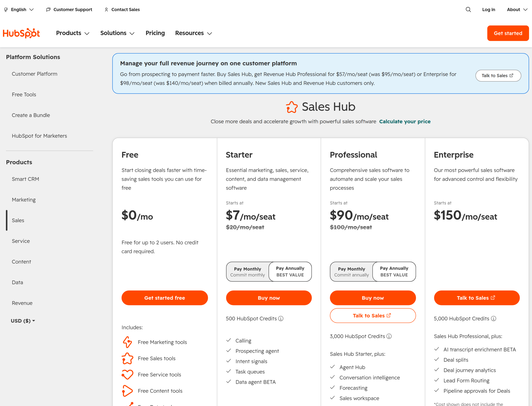Image resolution: width=532 pixels, height=406 pixels.
Task: Select Revenue in sidebar
Action: (x=22, y=303)
